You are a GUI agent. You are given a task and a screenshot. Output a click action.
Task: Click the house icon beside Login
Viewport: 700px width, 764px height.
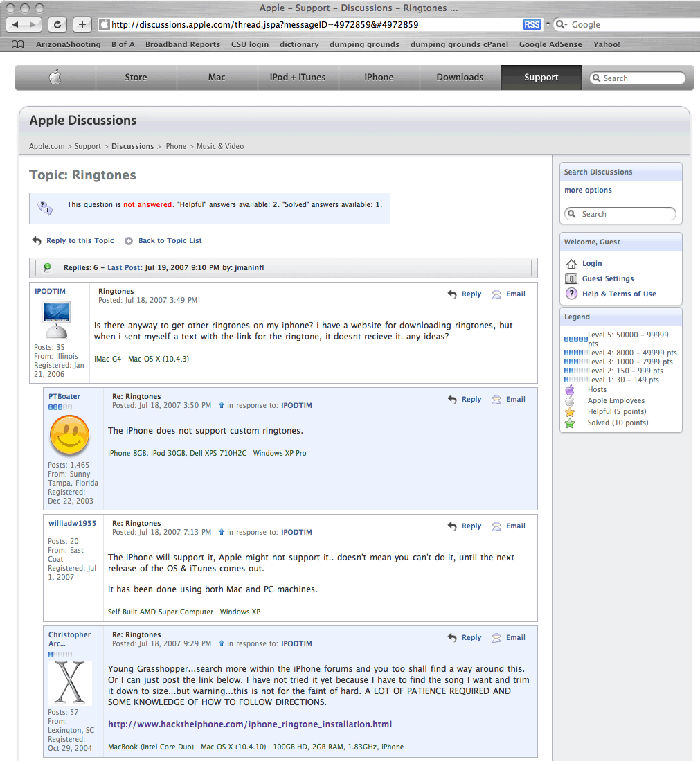point(571,263)
